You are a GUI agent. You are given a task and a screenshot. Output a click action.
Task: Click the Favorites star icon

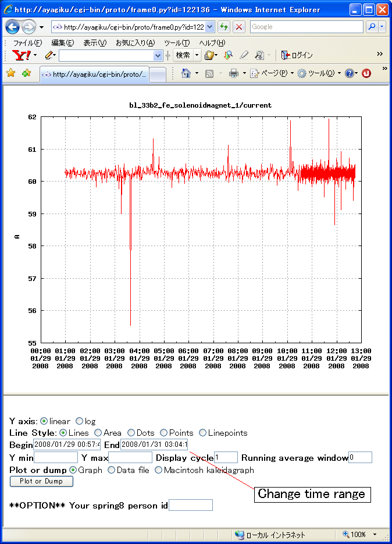[10, 73]
